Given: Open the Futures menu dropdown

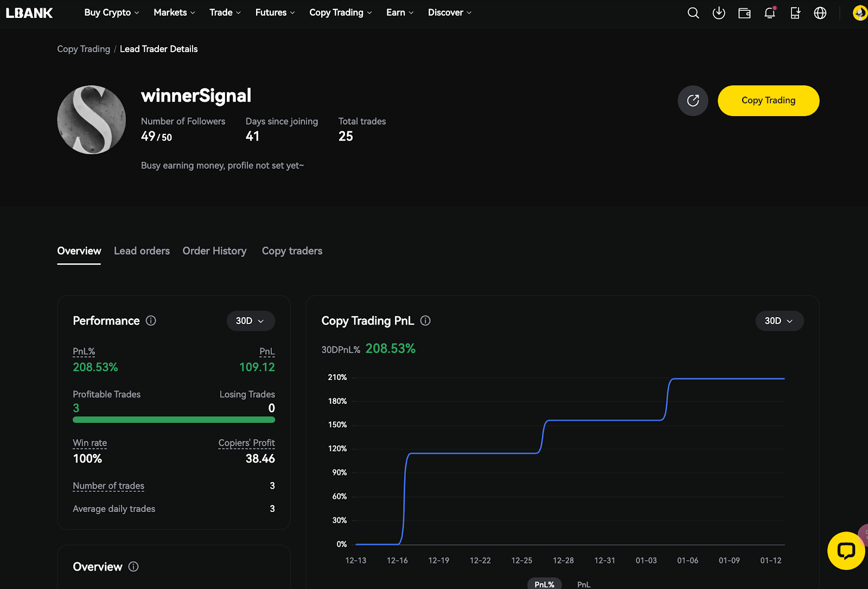Looking at the screenshot, I should pyautogui.click(x=275, y=12).
